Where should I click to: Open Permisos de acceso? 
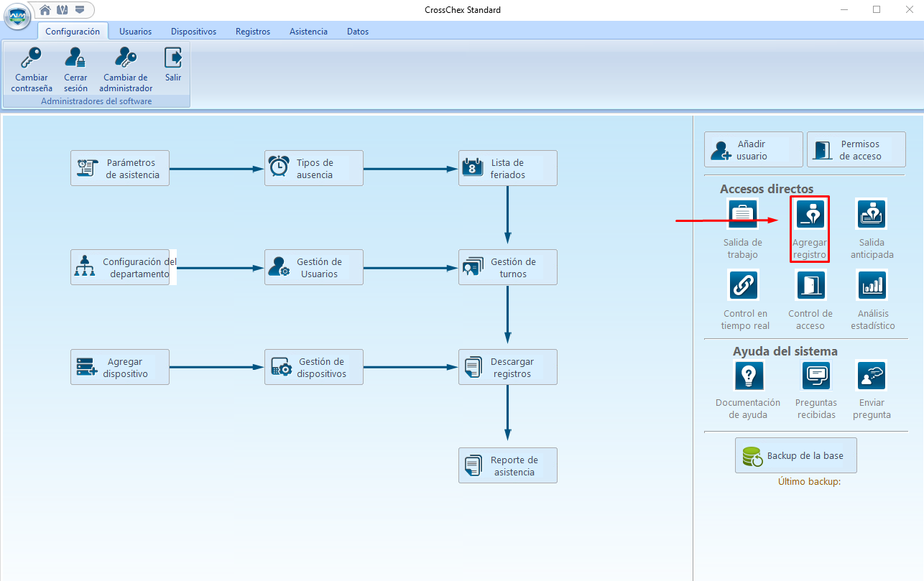tap(856, 149)
